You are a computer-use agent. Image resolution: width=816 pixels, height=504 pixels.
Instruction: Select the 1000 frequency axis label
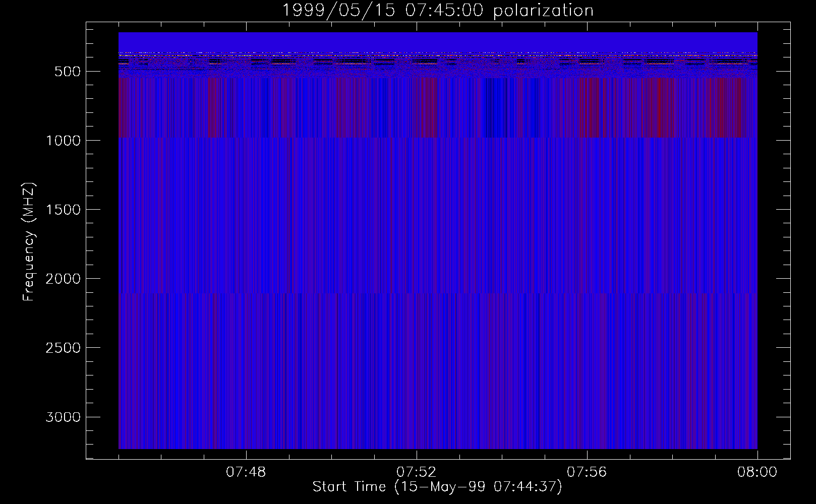click(x=63, y=141)
